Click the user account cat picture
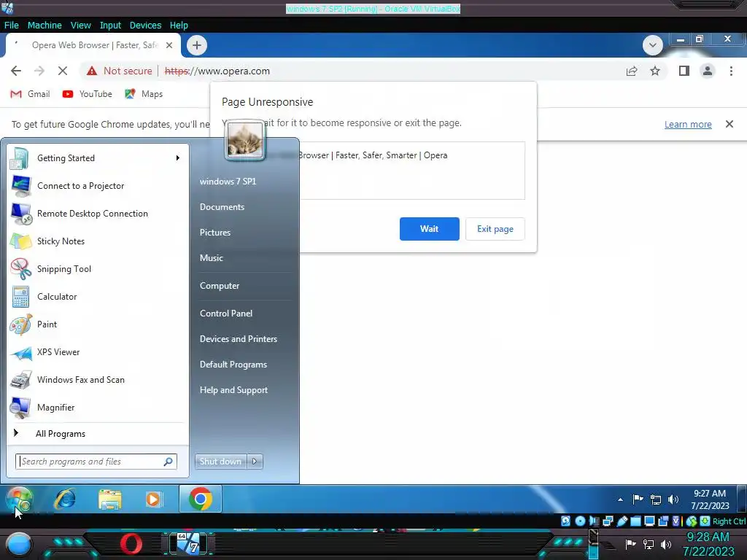This screenshot has width=747, height=560. click(245, 139)
